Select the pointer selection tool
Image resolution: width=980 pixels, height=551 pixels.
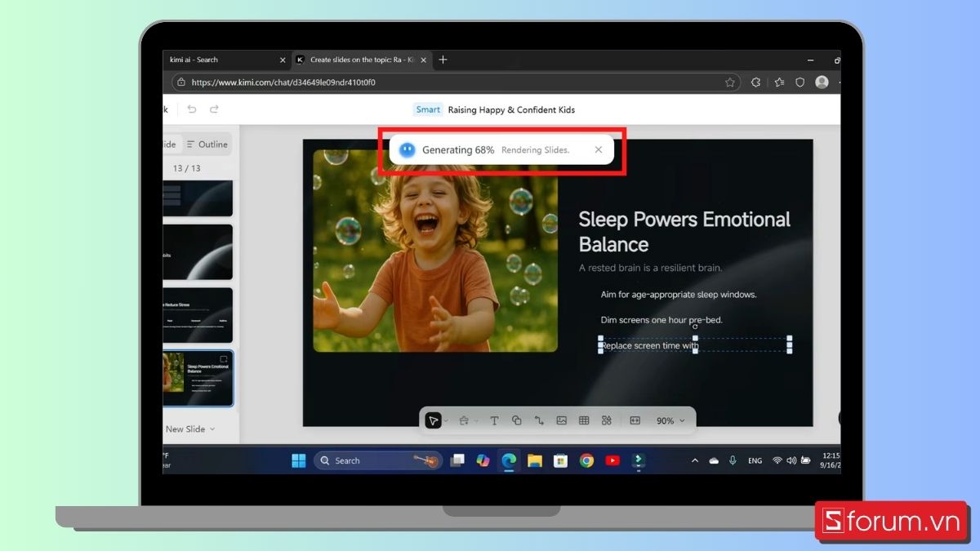coord(434,420)
